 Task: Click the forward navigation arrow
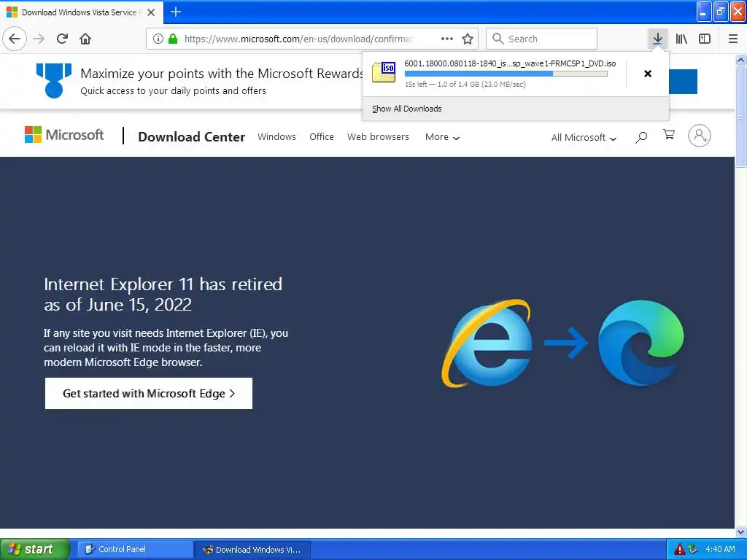click(x=39, y=39)
